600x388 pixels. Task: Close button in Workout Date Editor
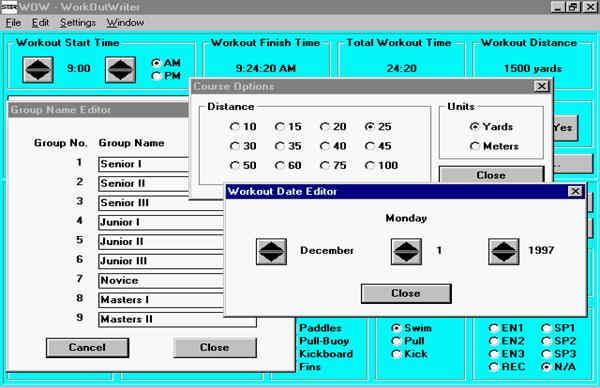pyautogui.click(x=406, y=293)
